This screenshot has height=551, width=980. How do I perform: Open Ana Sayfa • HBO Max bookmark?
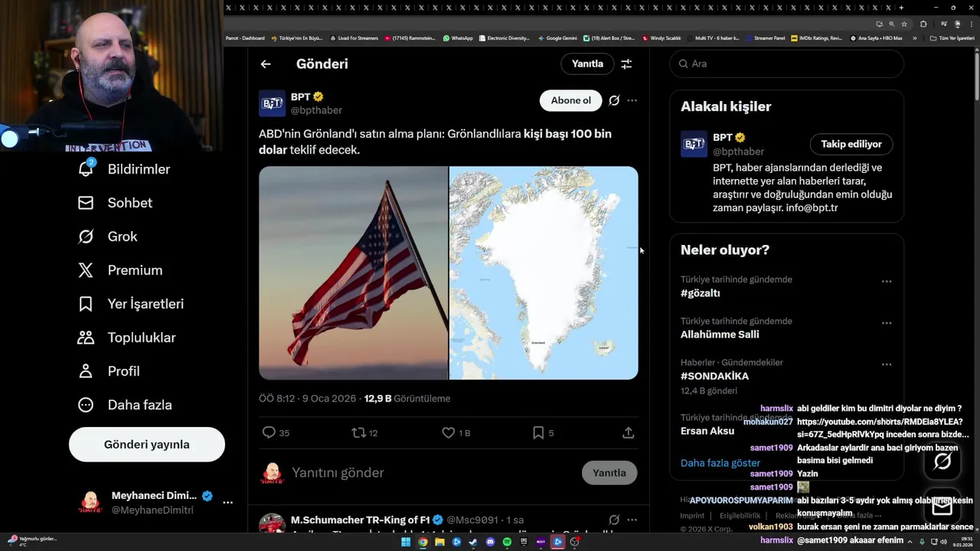(876, 37)
